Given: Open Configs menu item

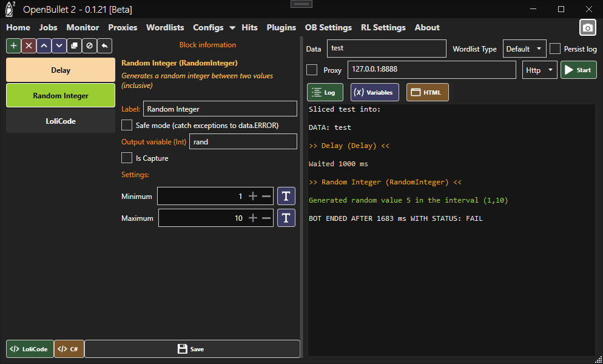Looking at the screenshot, I should point(208,27).
